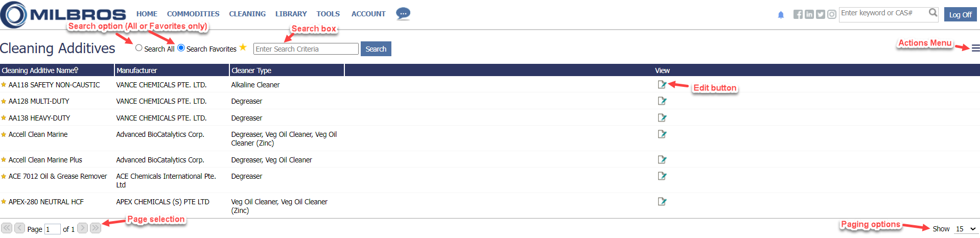Click the blue Search button

(376, 49)
